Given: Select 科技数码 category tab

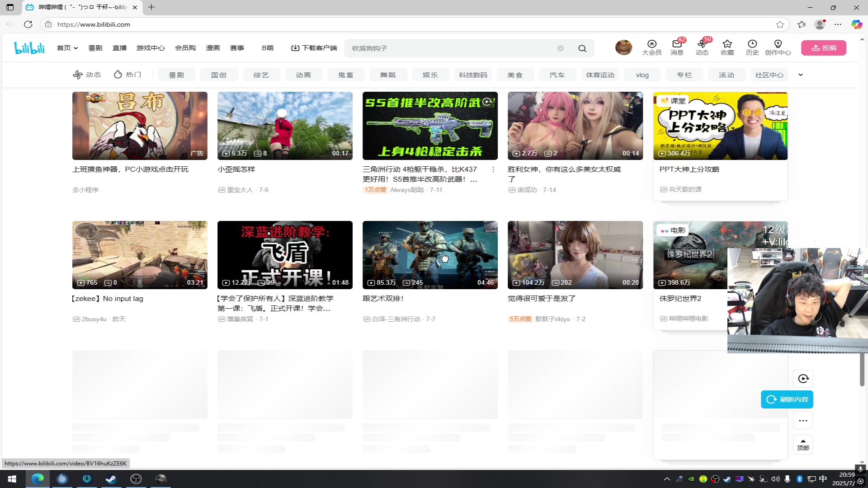Looking at the screenshot, I should 473,75.
